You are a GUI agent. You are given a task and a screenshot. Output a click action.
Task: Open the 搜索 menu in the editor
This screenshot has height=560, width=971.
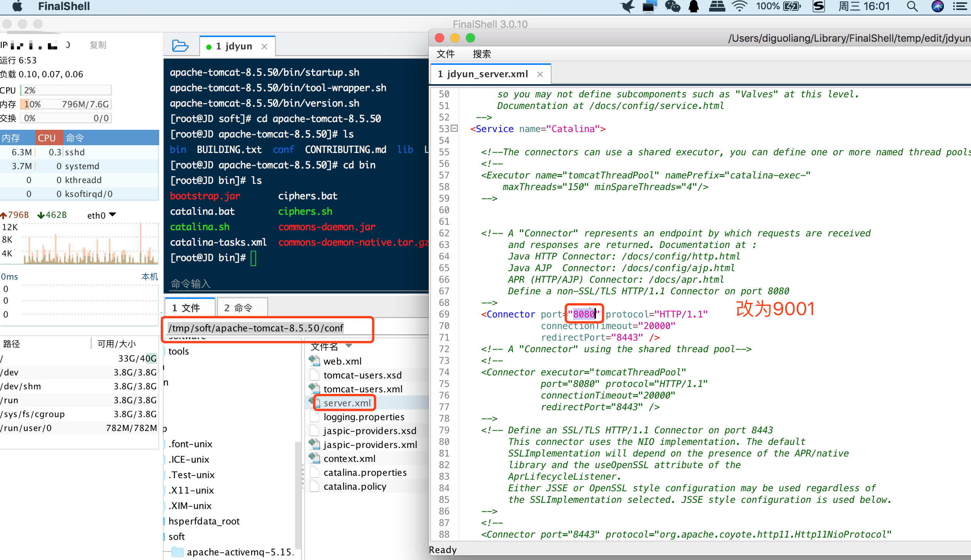point(481,54)
